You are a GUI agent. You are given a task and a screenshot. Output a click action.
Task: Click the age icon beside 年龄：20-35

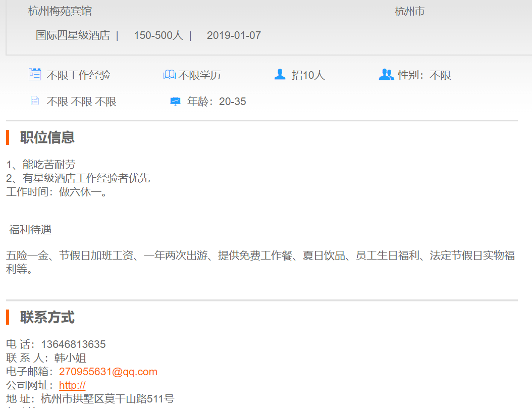(175, 101)
